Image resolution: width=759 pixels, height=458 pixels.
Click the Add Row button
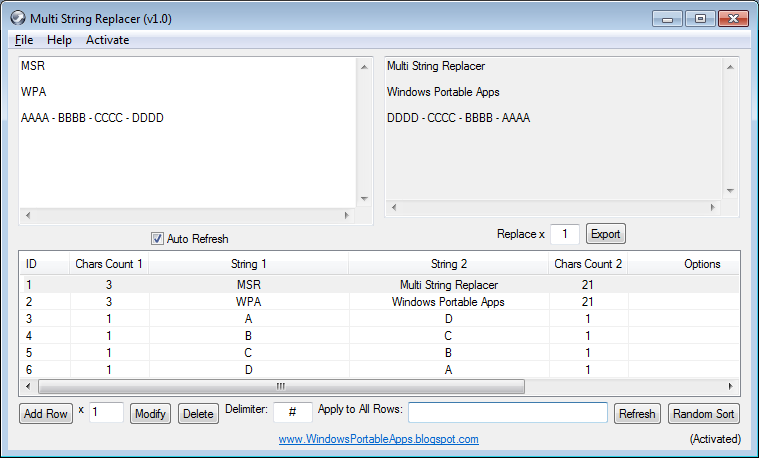tap(46, 414)
